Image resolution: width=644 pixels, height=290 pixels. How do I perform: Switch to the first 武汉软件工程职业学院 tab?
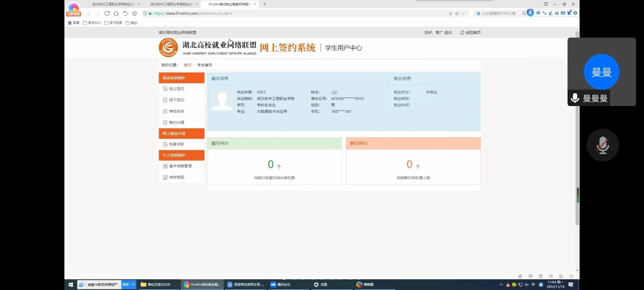pos(113,4)
